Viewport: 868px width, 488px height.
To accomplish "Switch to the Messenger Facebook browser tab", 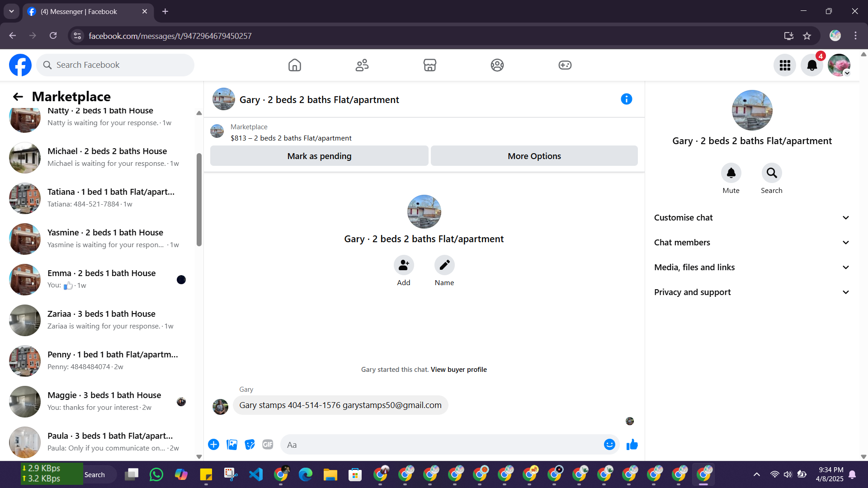I will pos(79,12).
